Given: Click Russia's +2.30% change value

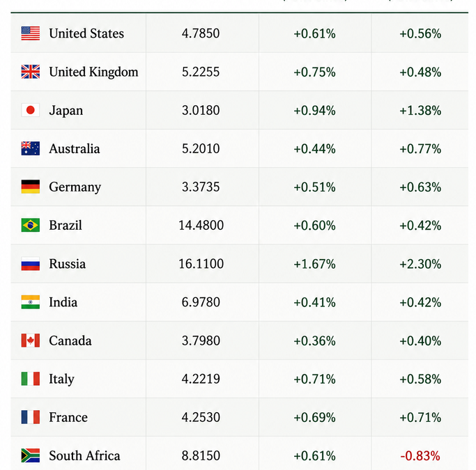Looking at the screenshot, I should 420,264.
